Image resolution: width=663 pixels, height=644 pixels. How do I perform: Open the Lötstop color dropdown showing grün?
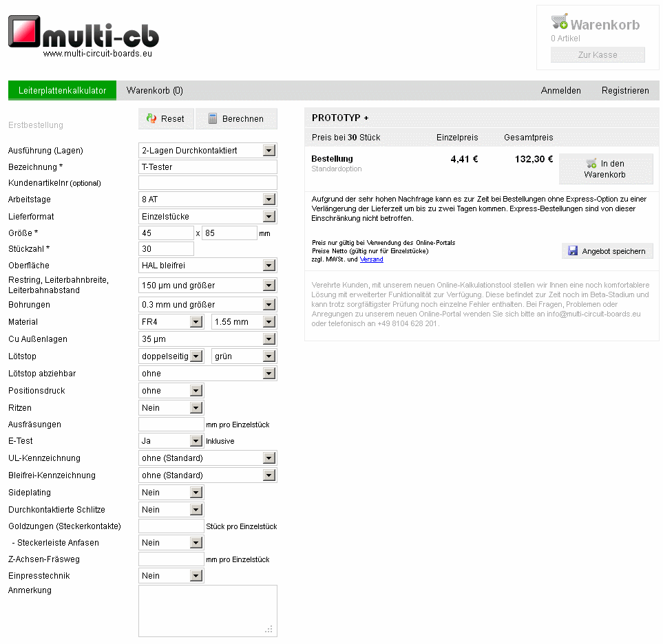coord(244,356)
